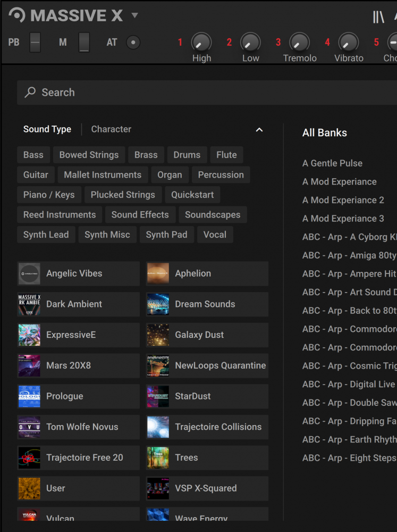397x532 pixels.
Task: Load the ABC - Arp - Cosmic Trig preset
Action: point(350,366)
